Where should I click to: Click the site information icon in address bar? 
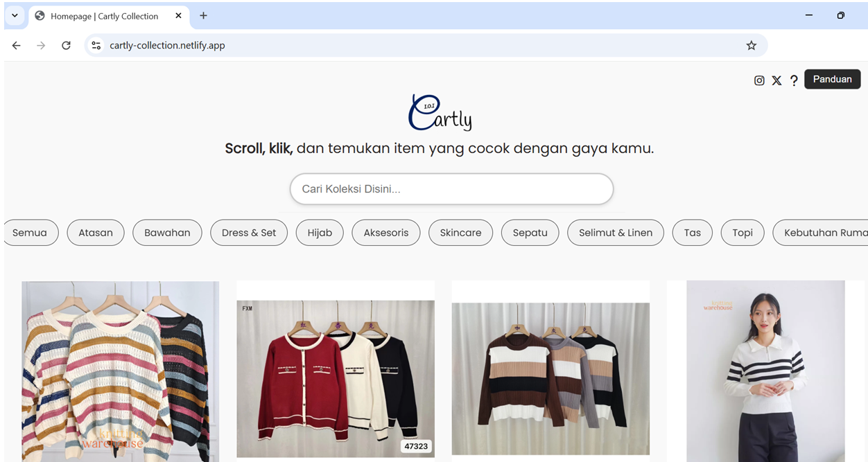point(96,45)
